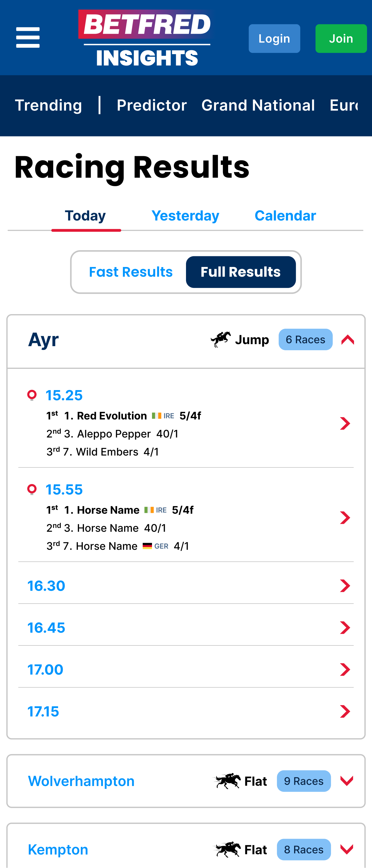This screenshot has height=868, width=372.
Task: Open the 16.30 race via red arrow
Action: tap(345, 586)
